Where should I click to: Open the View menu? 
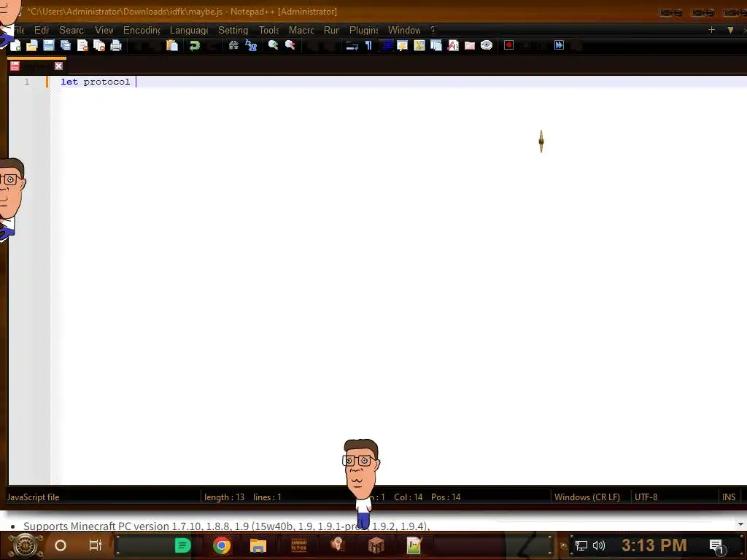[x=104, y=30]
